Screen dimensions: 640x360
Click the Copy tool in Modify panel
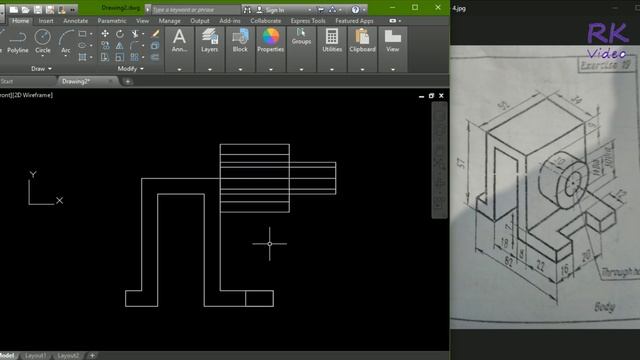105,45
